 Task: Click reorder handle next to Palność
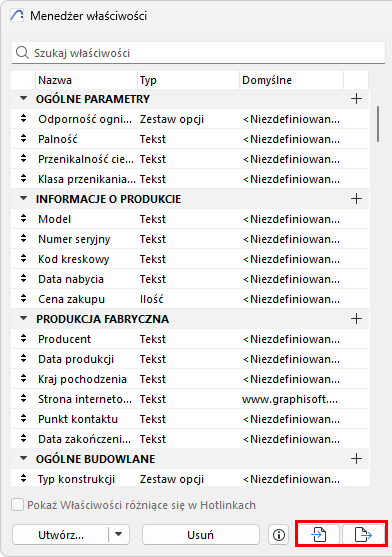[x=23, y=139]
